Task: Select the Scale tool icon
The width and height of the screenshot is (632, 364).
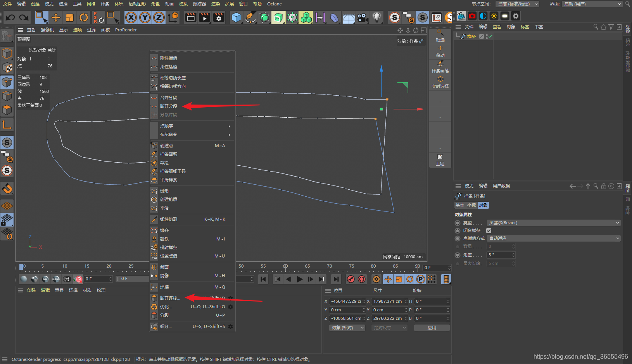Action: (70, 17)
